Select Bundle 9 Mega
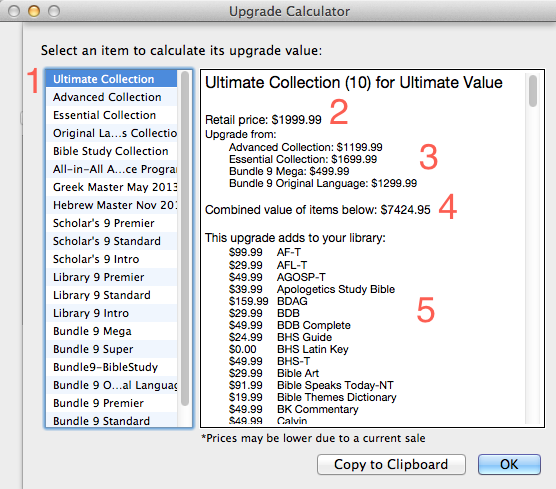The width and height of the screenshot is (556, 489). click(112, 331)
